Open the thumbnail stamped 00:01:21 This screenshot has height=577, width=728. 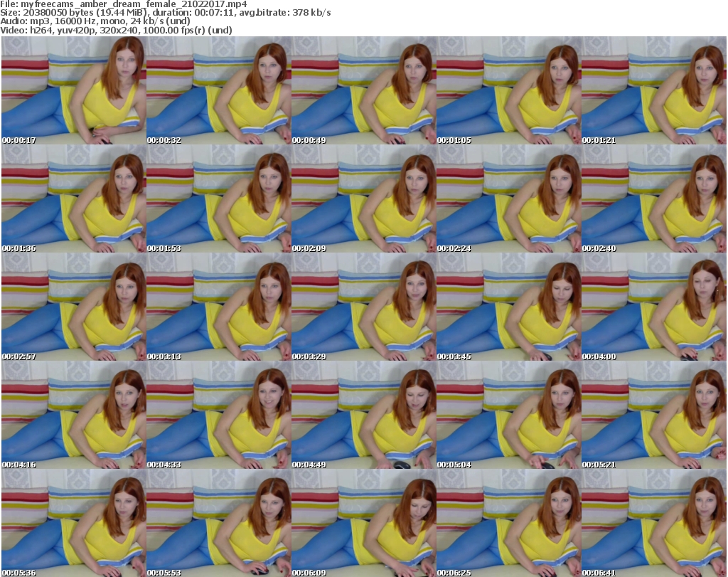tap(654, 90)
